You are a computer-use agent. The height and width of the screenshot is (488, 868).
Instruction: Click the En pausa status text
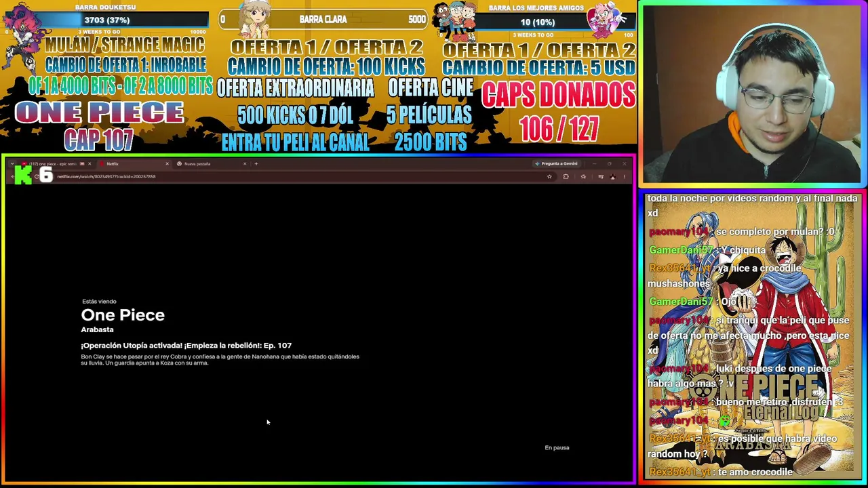click(557, 448)
